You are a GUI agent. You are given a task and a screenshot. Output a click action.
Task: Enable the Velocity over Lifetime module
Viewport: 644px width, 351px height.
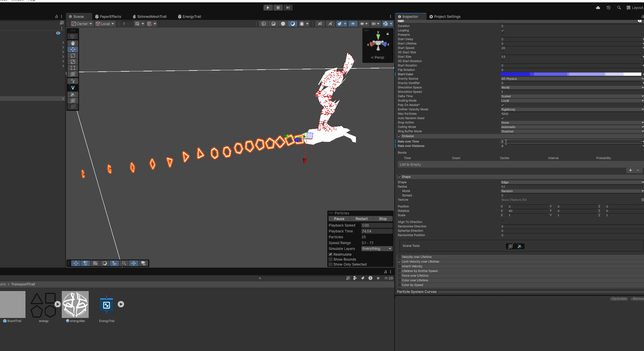pos(399,257)
